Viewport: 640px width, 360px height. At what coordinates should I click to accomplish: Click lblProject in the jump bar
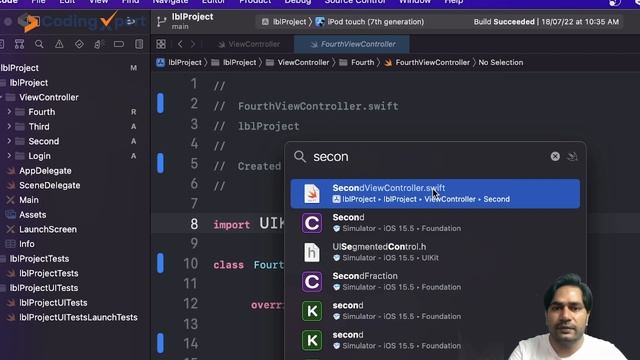(x=180, y=62)
